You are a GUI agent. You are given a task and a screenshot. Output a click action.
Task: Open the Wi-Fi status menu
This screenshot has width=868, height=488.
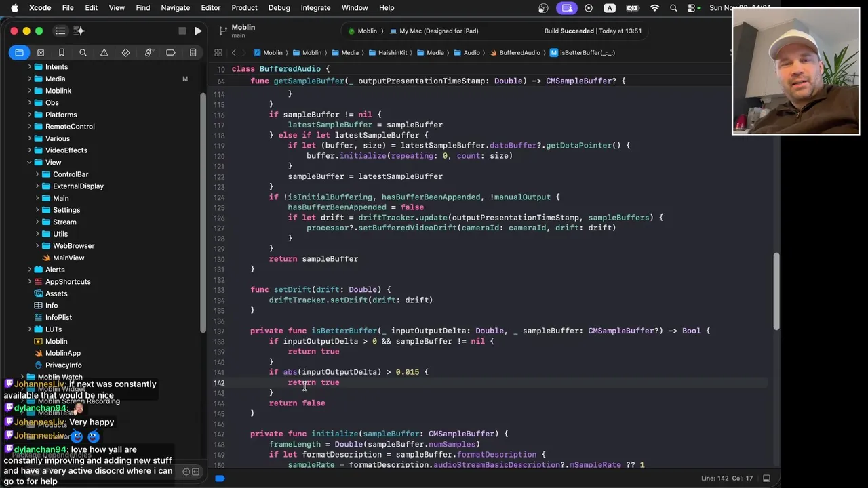(x=654, y=7)
